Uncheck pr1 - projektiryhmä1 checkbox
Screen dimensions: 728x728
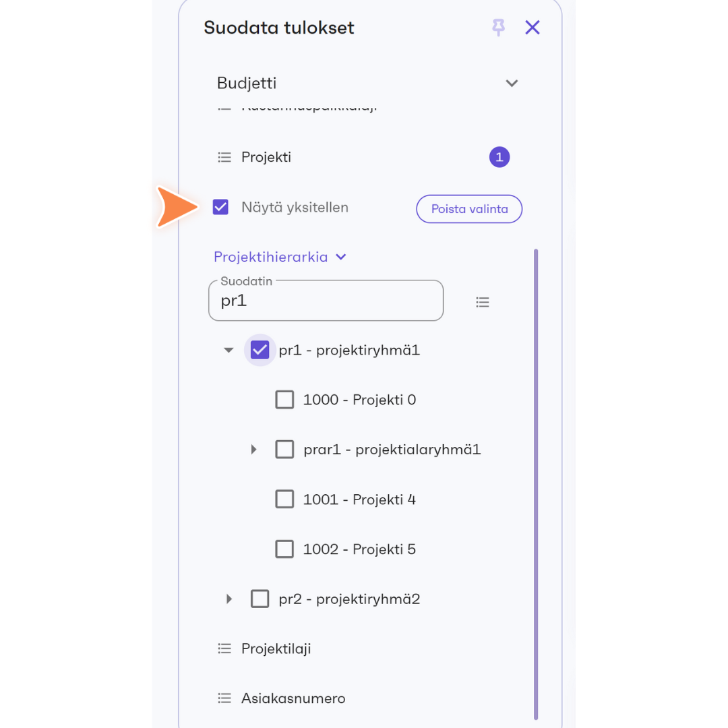pyautogui.click(x=260, y=350)
